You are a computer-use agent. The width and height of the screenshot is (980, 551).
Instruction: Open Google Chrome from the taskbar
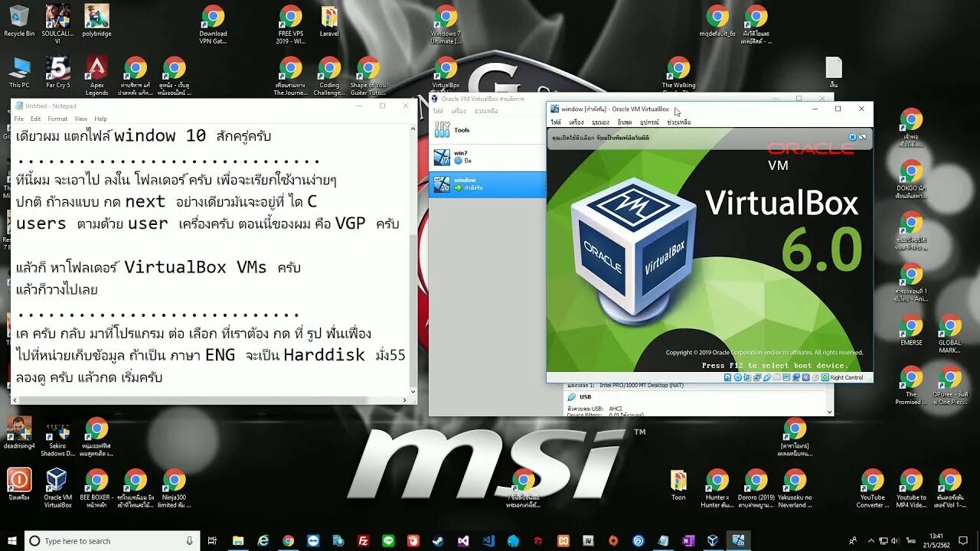pos(288,540)
